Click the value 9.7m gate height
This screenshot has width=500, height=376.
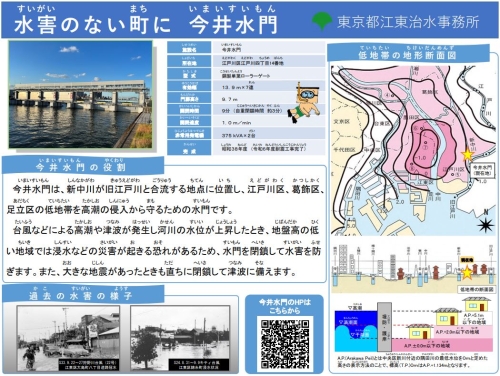pyautogui.click(x=230, y=99)
